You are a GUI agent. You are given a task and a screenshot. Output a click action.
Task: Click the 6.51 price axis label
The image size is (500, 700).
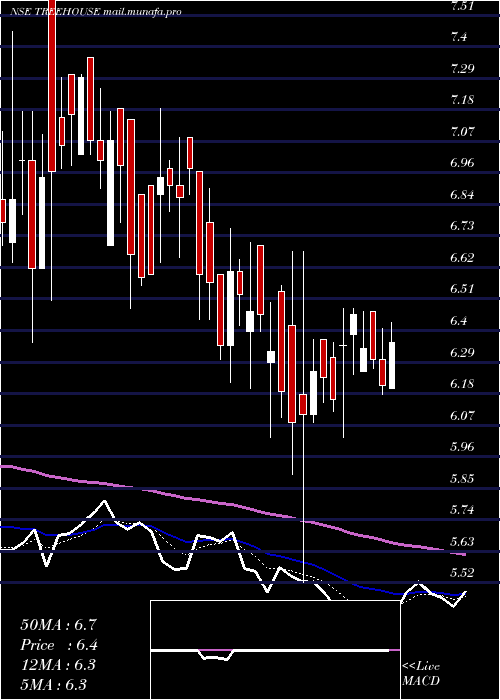click(464, 289)
